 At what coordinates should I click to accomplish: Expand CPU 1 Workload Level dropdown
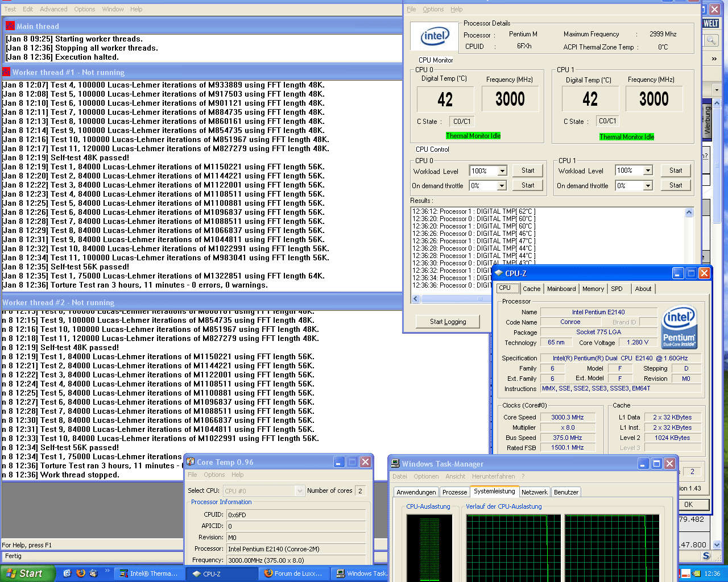tap(648, 171)
